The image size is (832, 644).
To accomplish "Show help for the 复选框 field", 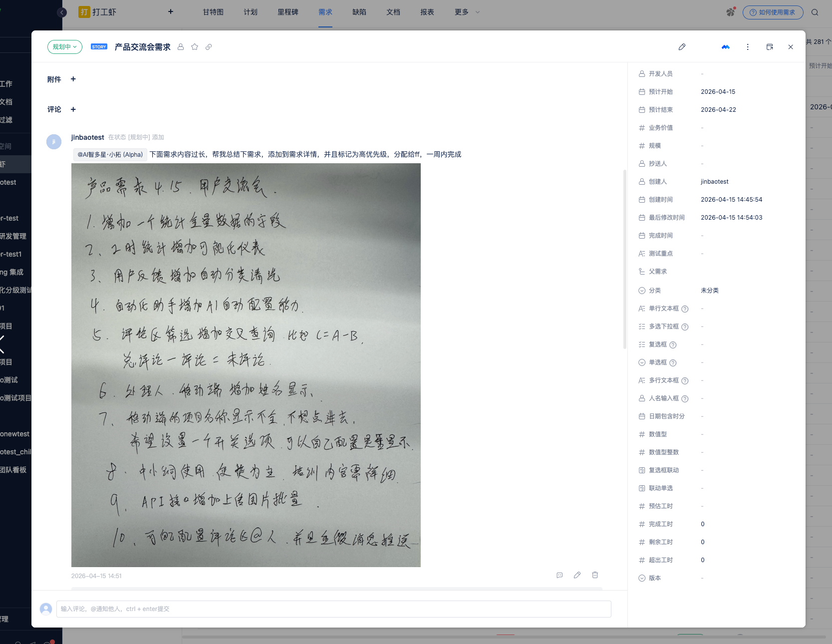I will coord(673,345).
